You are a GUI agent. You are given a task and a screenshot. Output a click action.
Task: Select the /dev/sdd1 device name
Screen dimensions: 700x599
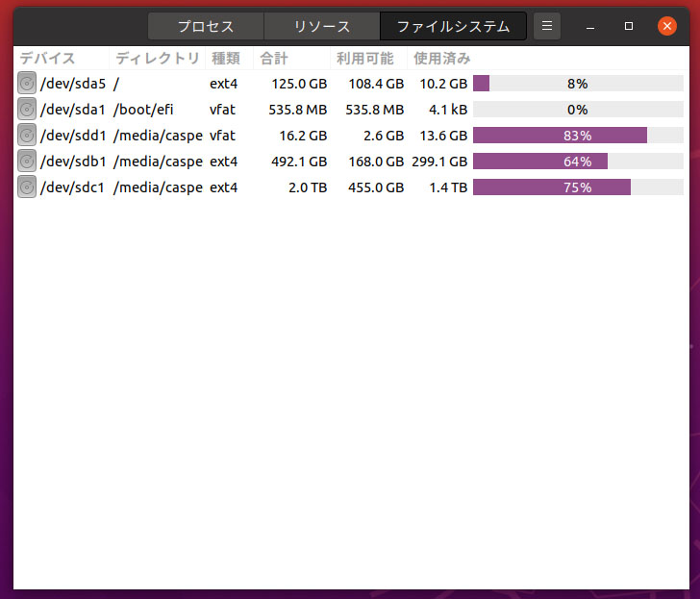(73, 136)
